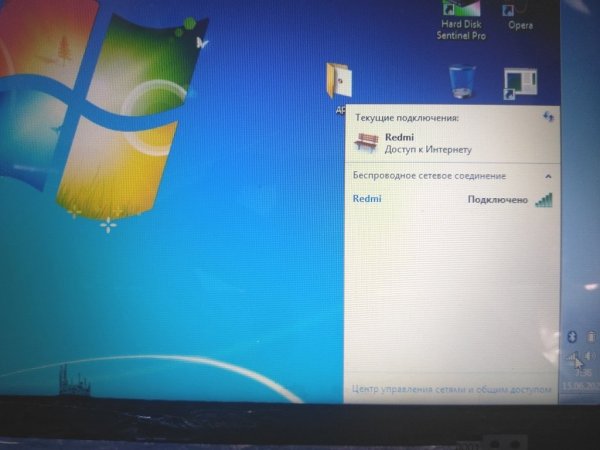Collapse the wireless section with the chevron arrow

(x=547, y=176)
